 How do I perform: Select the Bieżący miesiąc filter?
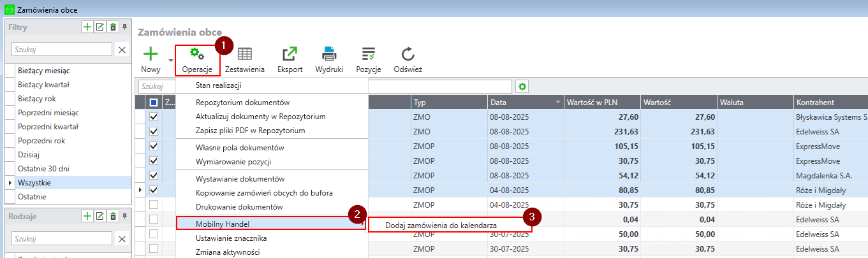click(x=44, y=71)
